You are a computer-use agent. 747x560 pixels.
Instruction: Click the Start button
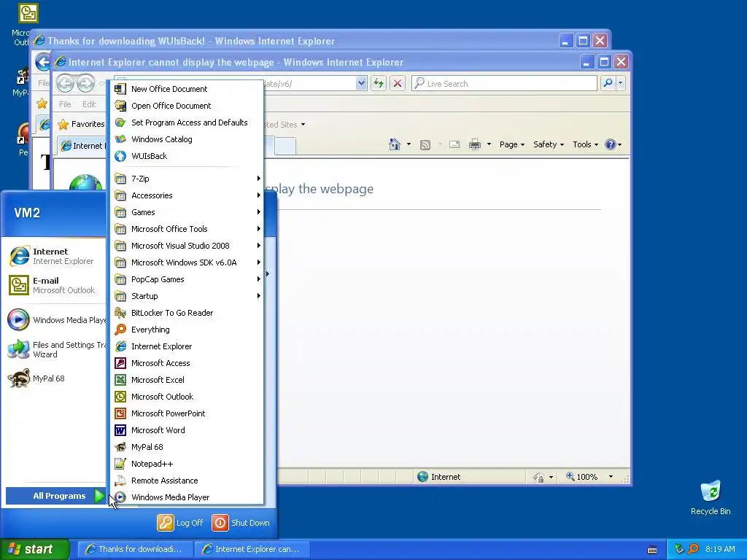click(x=34, y=549)
